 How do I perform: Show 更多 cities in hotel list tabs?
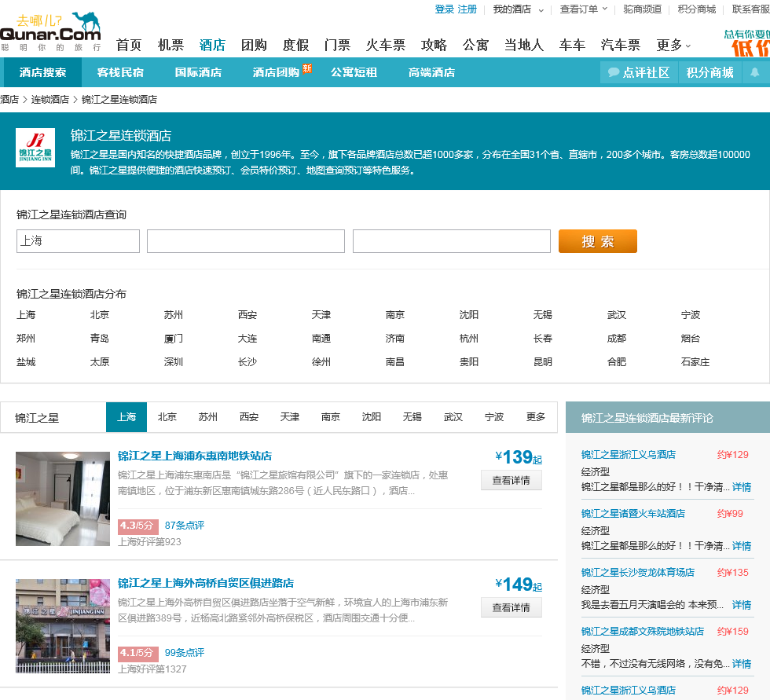tap(535, 416)
